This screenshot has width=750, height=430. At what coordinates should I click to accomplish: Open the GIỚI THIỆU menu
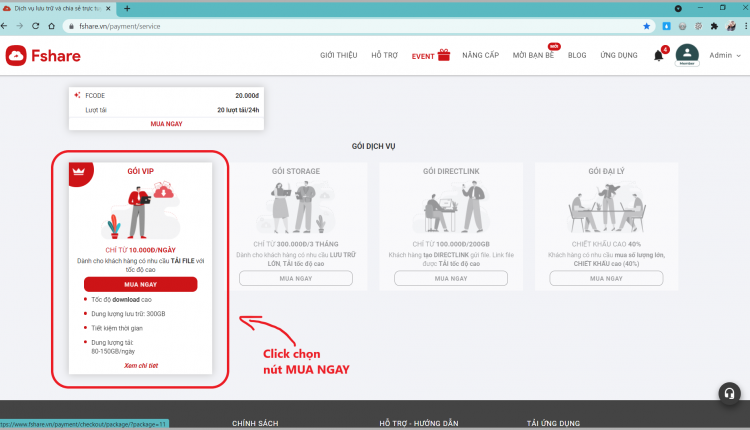pos(339,55)
